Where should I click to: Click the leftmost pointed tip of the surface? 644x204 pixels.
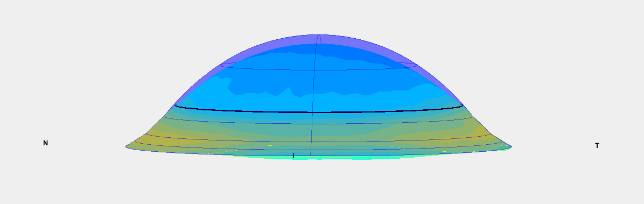126,146
